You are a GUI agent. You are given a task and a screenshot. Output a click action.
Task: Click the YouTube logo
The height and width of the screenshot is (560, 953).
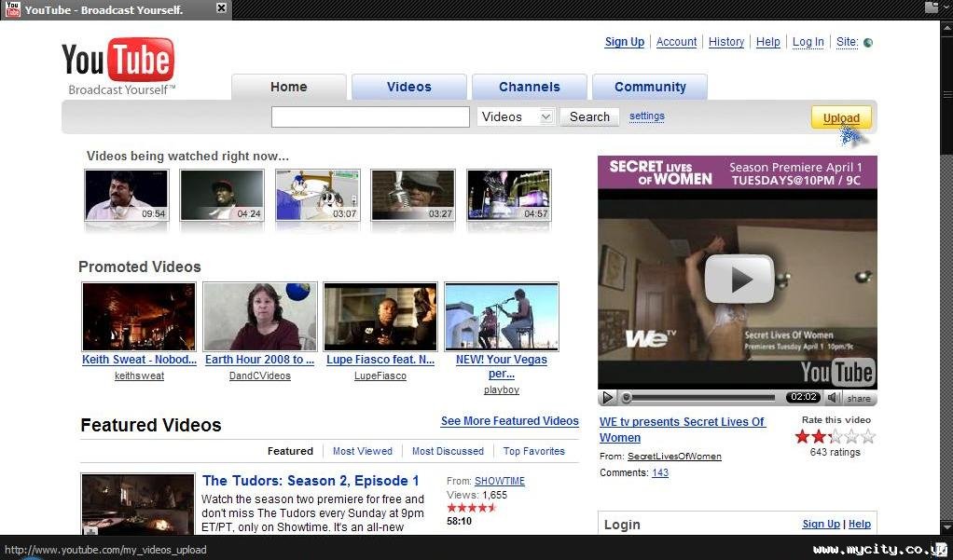click(x=117, y=65)
